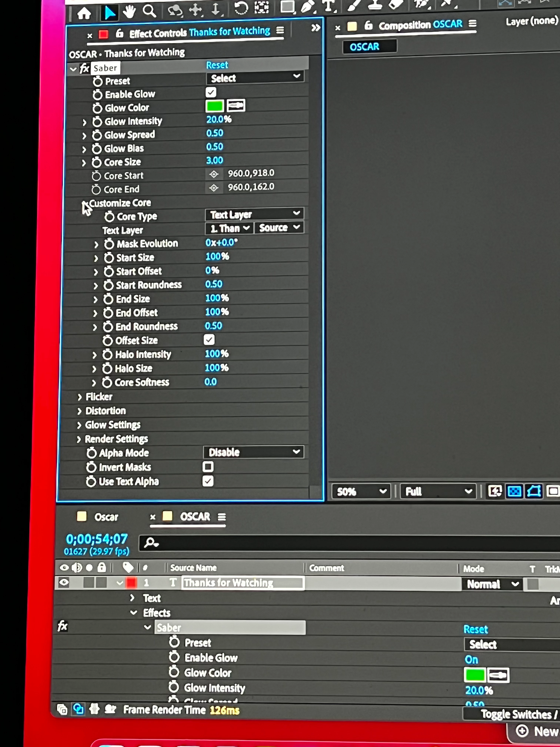Expand the Flicker property group
Screen dimensions: 560x747
80,397
